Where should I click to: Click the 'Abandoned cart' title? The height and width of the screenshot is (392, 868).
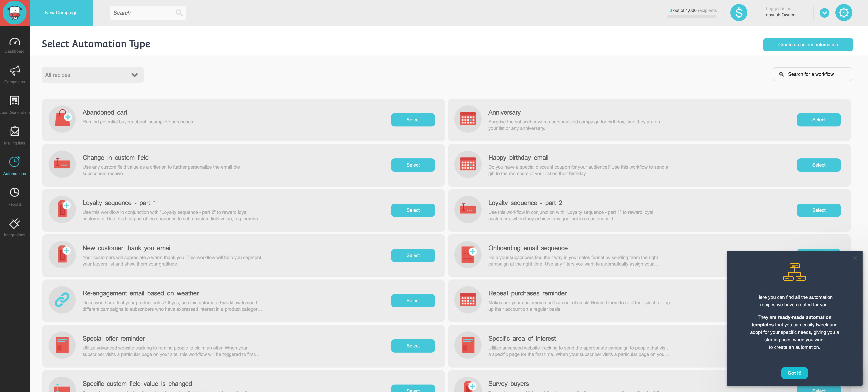[105, 112]
